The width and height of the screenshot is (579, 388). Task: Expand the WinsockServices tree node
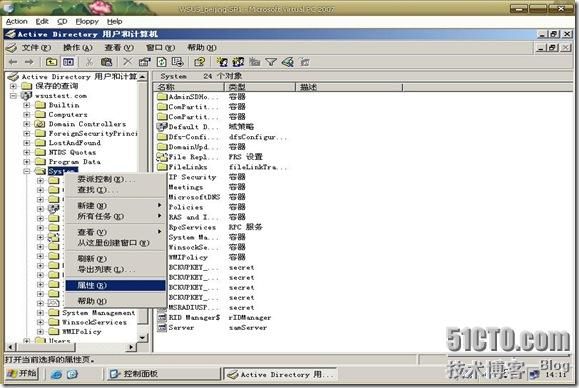(40, 322)
